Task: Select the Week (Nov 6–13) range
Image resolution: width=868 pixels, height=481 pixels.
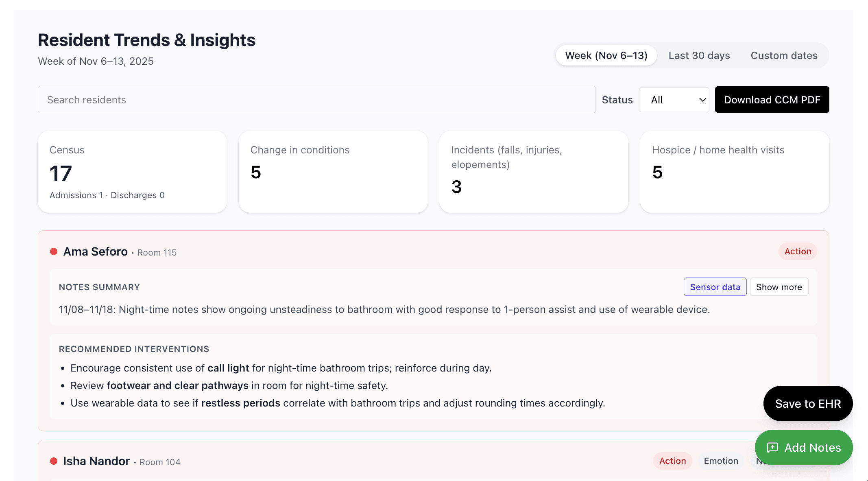Action: 606,55
